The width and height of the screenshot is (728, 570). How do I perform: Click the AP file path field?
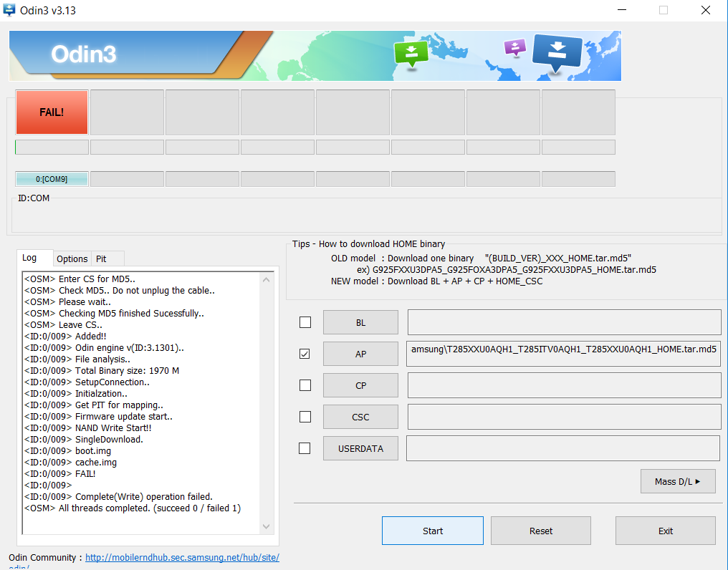click(564, 354)
